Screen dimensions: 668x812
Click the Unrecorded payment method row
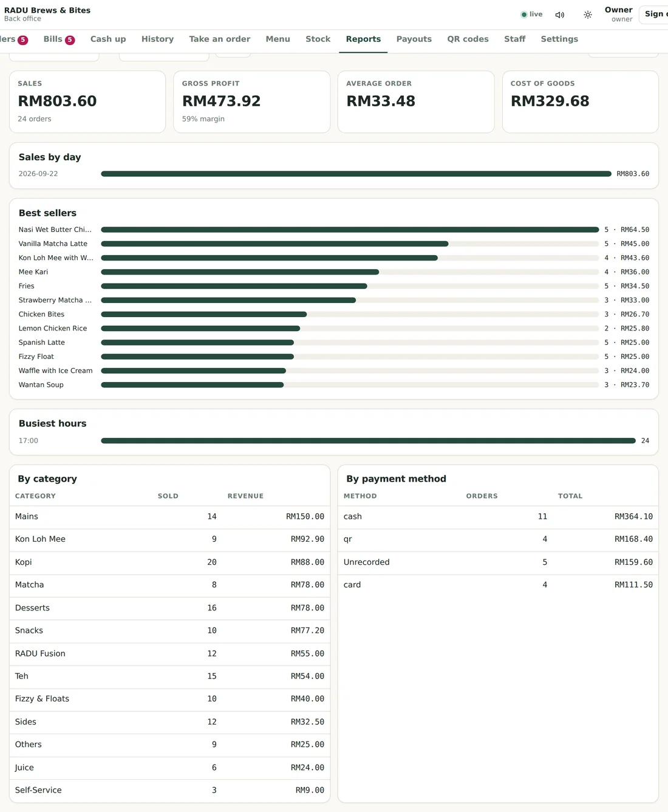tap(498, 562)
